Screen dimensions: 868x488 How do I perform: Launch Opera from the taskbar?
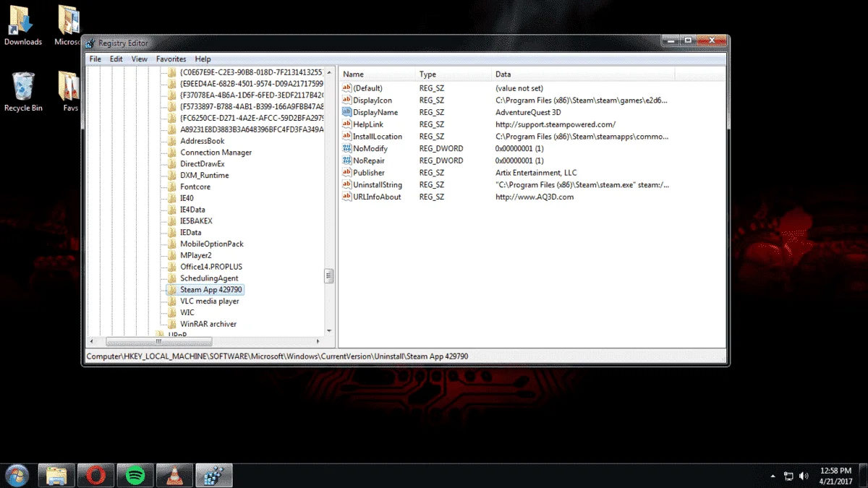click(95, 475)
